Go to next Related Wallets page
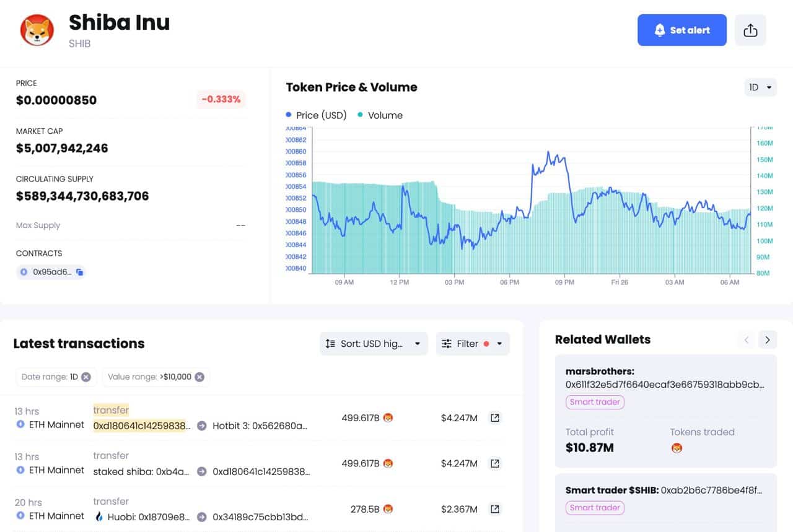 tap(768, 339)
